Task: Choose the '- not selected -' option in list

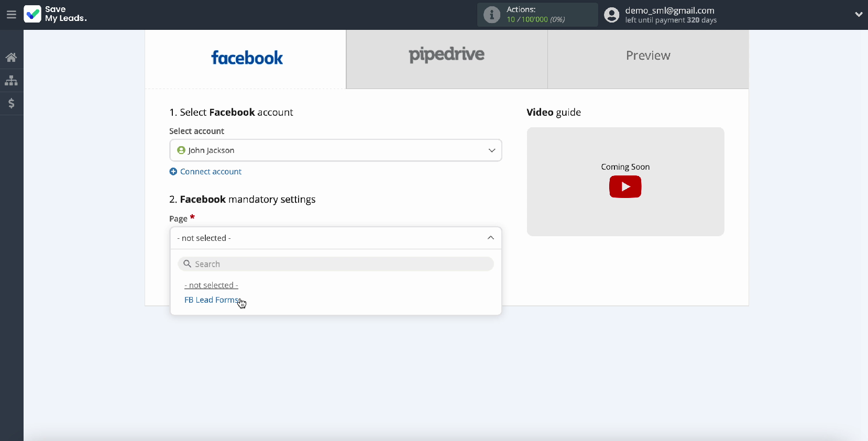Action: click(x=211, y=285)
